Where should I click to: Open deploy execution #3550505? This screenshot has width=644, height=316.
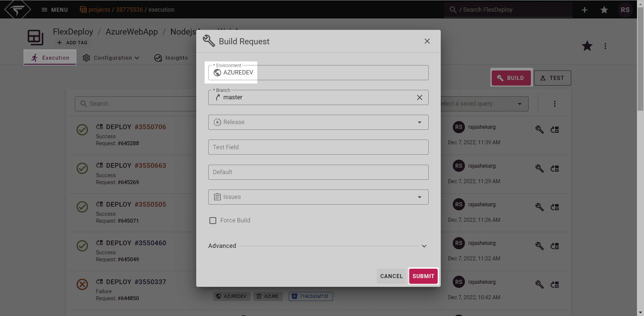tap(150, 204)
